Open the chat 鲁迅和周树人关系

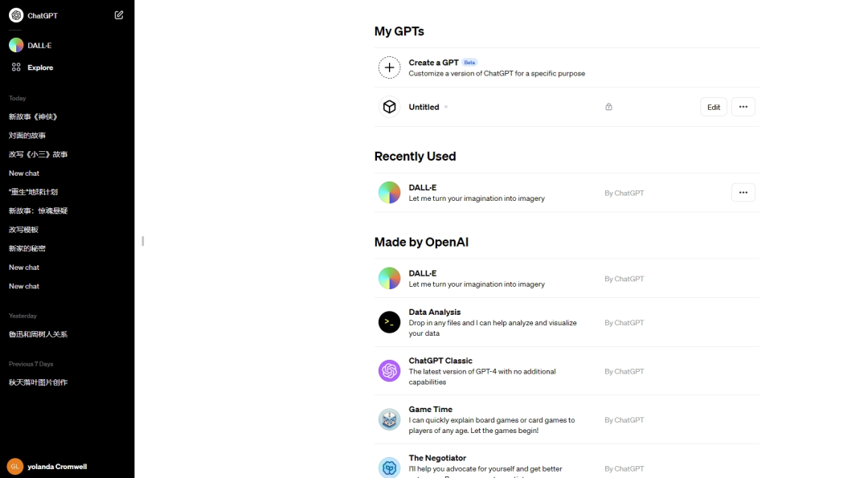(38, 334)
